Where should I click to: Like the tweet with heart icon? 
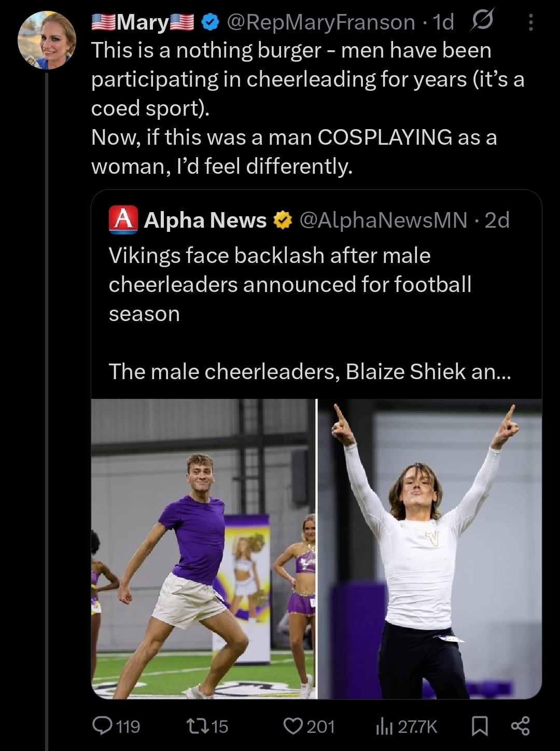point(293,726)
